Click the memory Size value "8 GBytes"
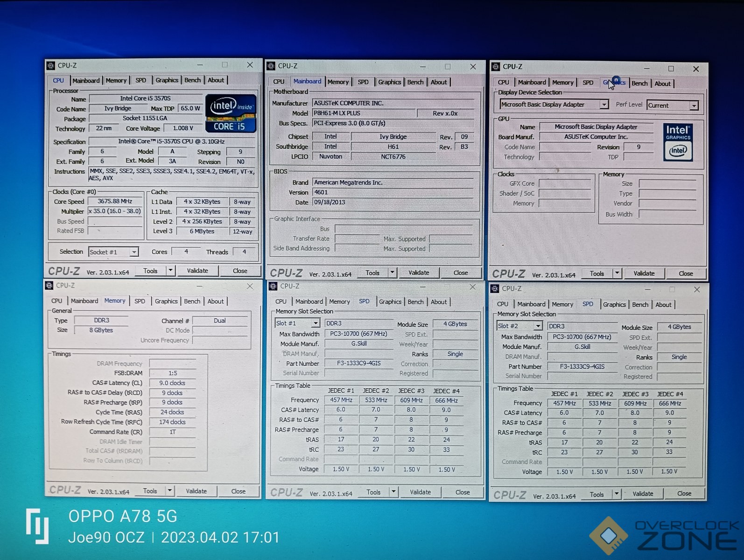The image size is (744, 560). [x=101, y=330]
